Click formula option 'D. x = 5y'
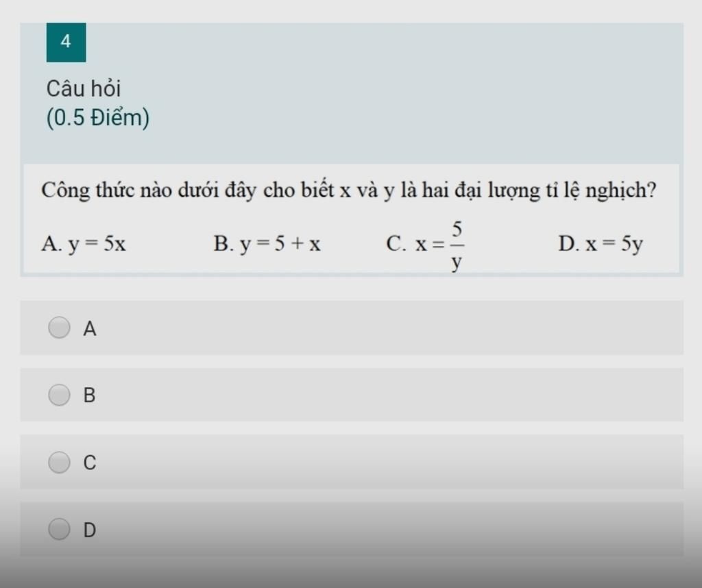Viewport: 702px width, 588px height. point(601,244)
